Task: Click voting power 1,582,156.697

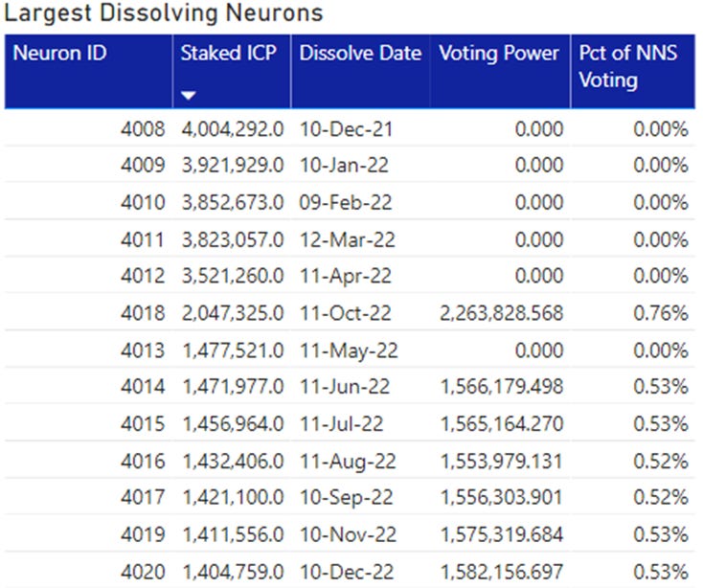Action: pos(502,572)
